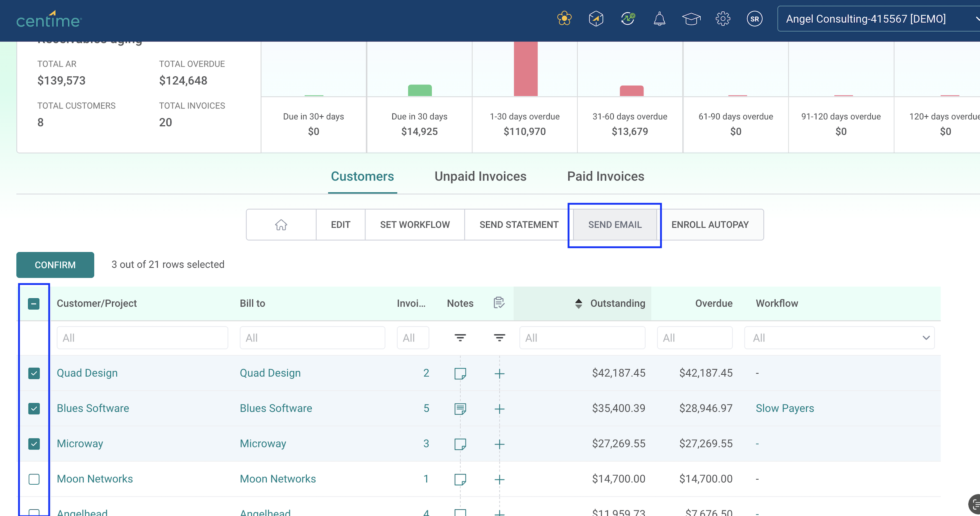Click the plus icon in Quad Design row
Screen dimensions: 980x516
coord(499,373)
